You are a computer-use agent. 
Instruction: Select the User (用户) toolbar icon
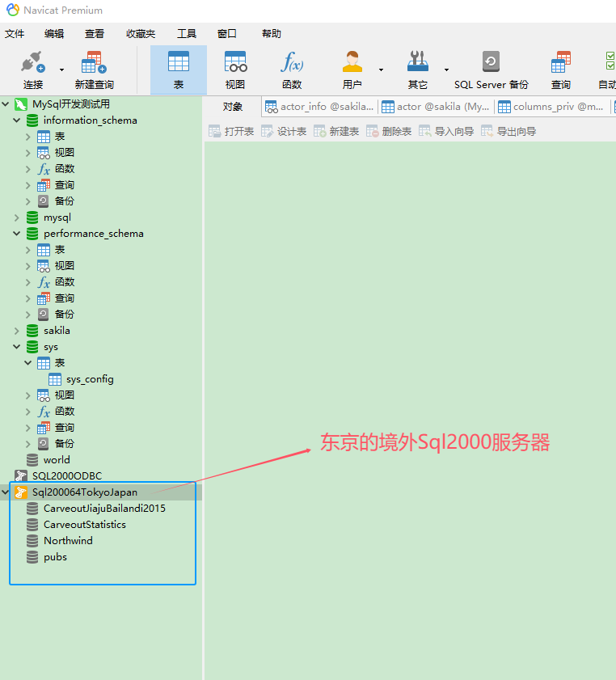pos(352,61)
